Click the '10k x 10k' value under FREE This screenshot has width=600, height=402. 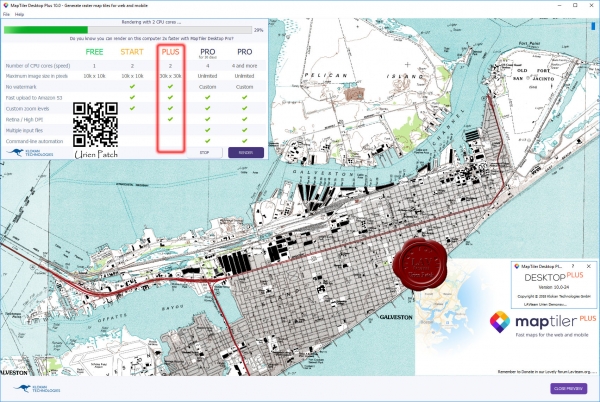point(95,76)
